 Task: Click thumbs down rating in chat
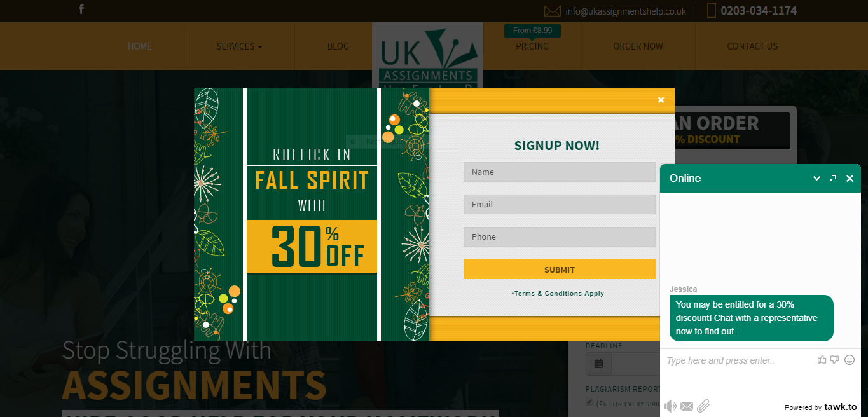click(x=835, y=360)
